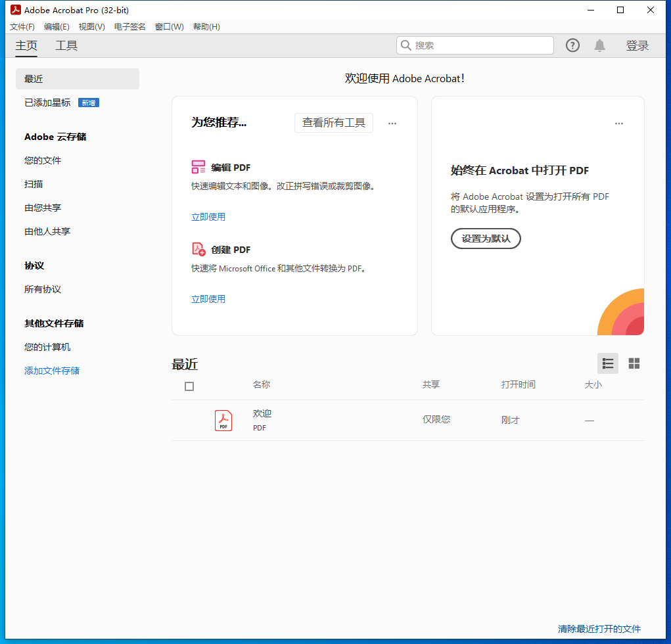Click 刚才 opened time cell
This screenshot has width=671, height=644.
click(510, 420)
